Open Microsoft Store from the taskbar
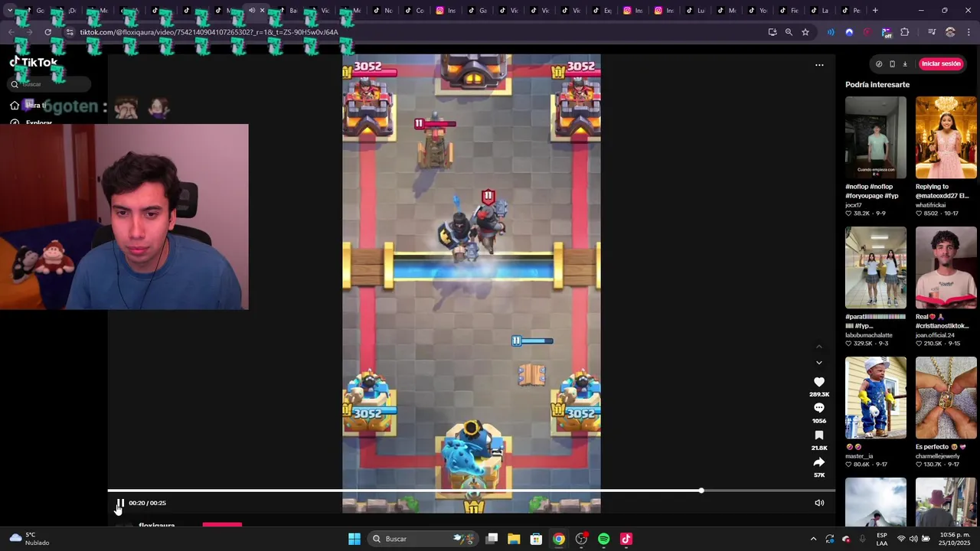 click(x=536, y=539)
